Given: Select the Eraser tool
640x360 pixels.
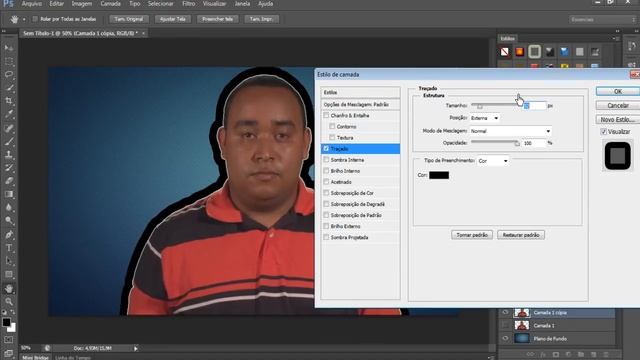Looking at the screenshot, I should pos(9,181).
